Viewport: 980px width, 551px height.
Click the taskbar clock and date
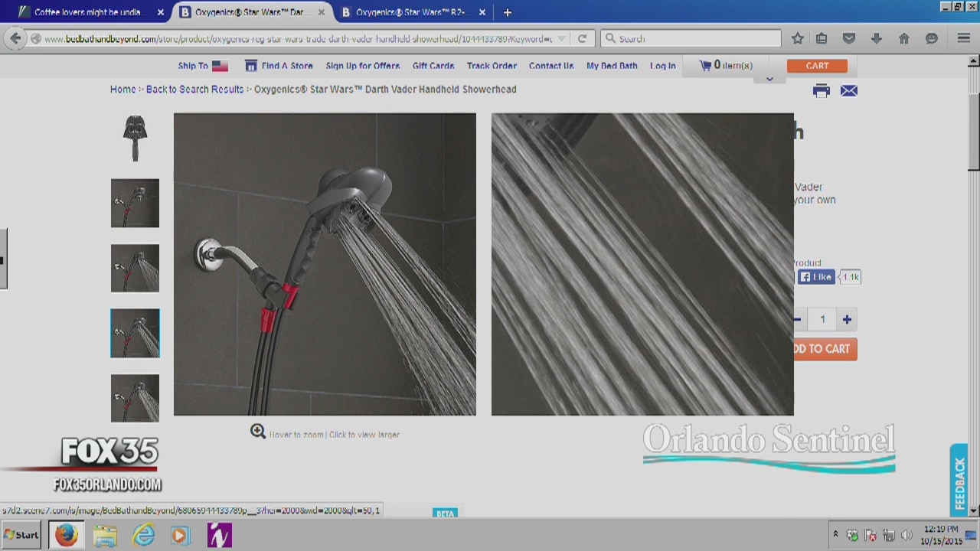coord(941,535)
